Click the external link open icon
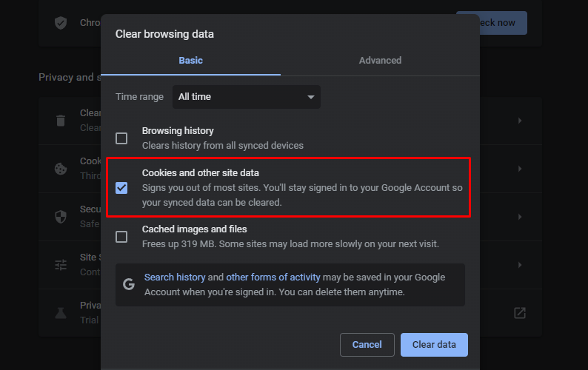Image resolution: width=588 pixels, height=370 pixels. (x=520, y=313)
